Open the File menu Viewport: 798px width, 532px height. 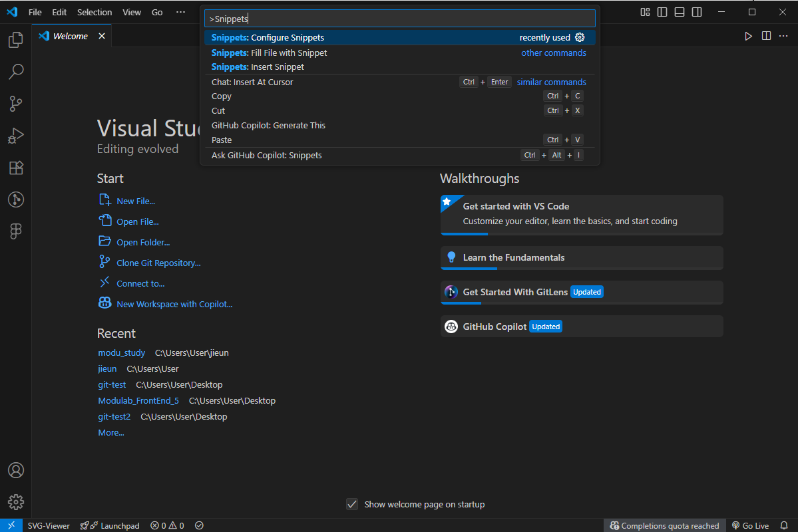coord(35,12)
